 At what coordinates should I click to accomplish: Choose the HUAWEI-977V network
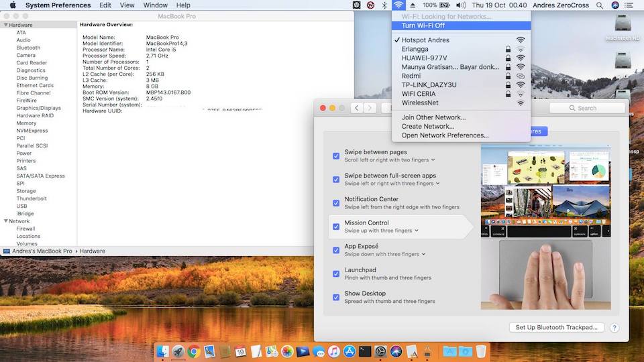[462, 58]
